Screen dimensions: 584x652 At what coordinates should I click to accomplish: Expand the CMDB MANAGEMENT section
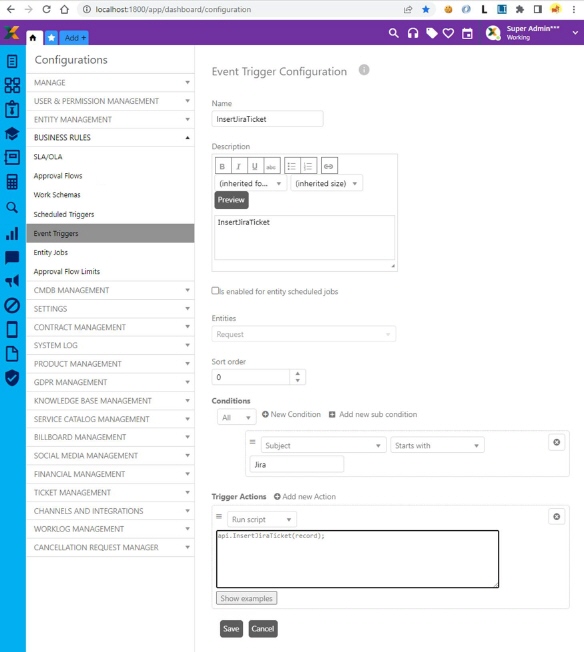110,290
